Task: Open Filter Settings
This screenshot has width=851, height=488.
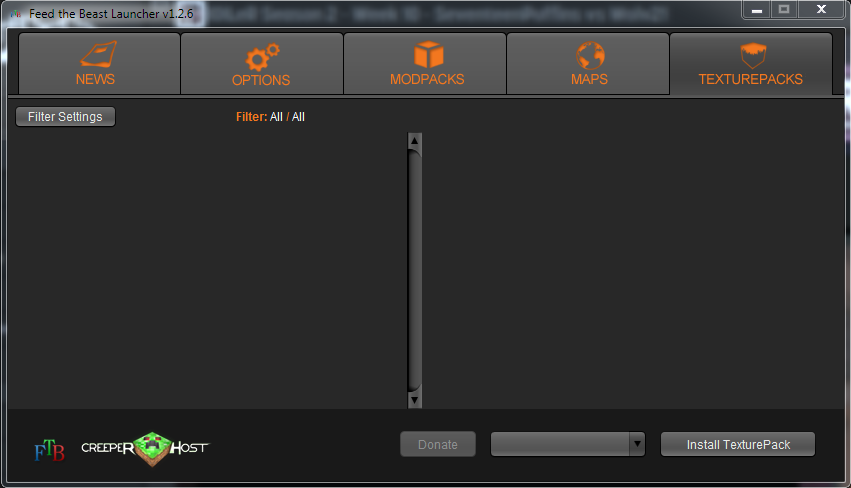Action: pos(65,117)
